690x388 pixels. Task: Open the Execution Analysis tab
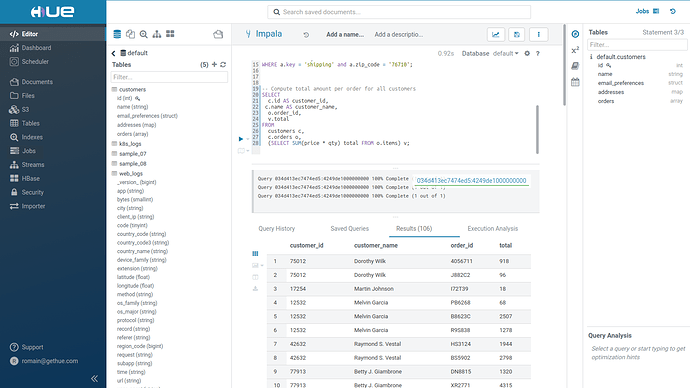(x=492, y=228)
